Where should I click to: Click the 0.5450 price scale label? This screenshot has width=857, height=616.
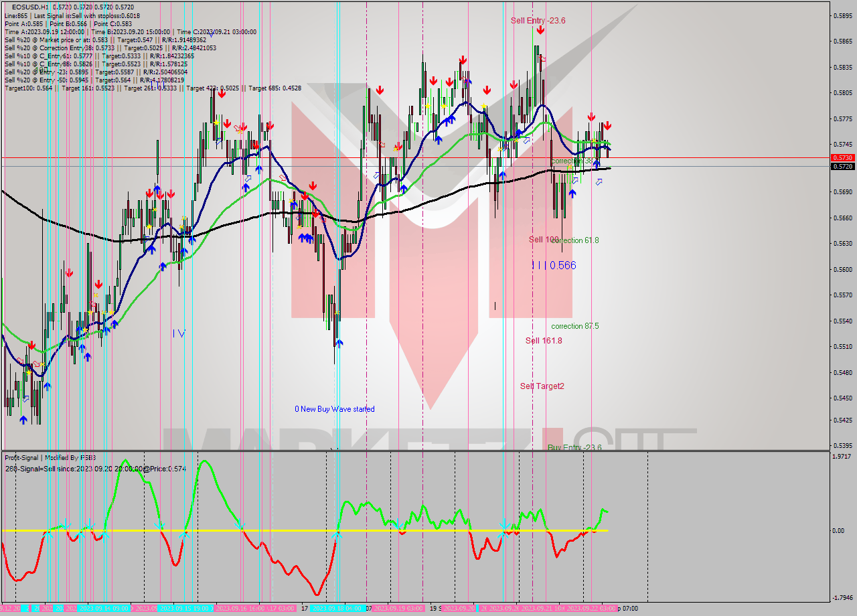842,398
